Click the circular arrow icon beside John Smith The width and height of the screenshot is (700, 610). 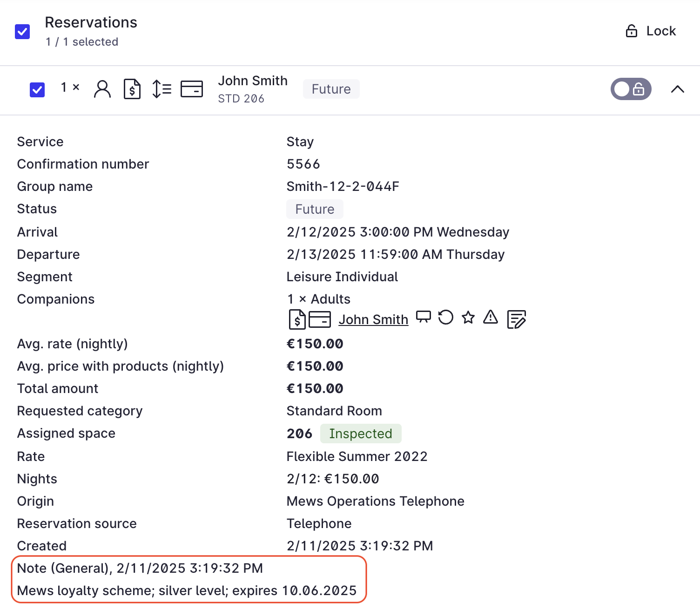tap(446, 318)
